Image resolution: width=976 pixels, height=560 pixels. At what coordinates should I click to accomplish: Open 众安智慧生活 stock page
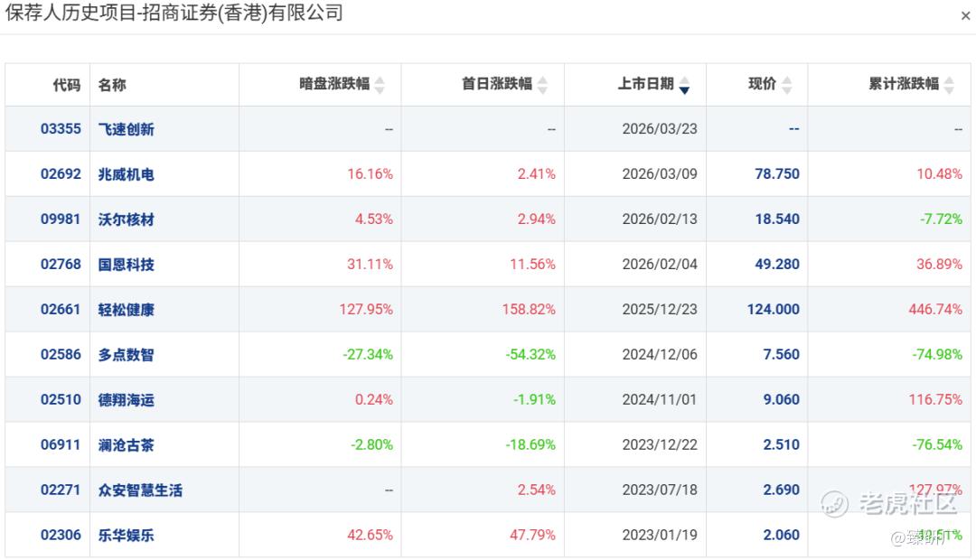(141, 490)
